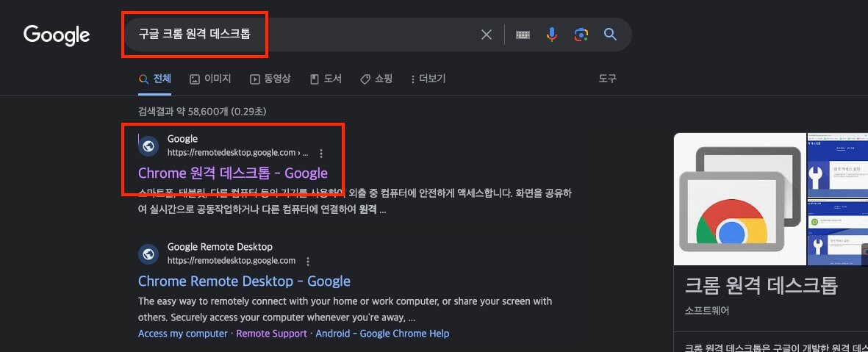Click the Google Remote Desktop site name
This screenshot has width=868, height=352.
pos(220,247)
